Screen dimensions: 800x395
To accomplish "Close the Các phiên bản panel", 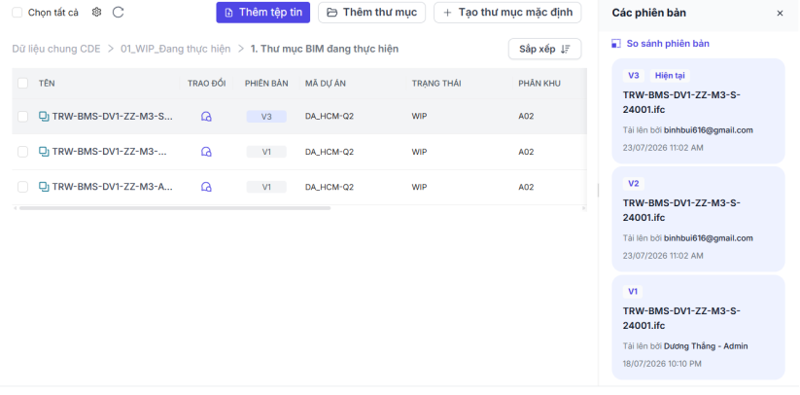I will pos(780,13).
